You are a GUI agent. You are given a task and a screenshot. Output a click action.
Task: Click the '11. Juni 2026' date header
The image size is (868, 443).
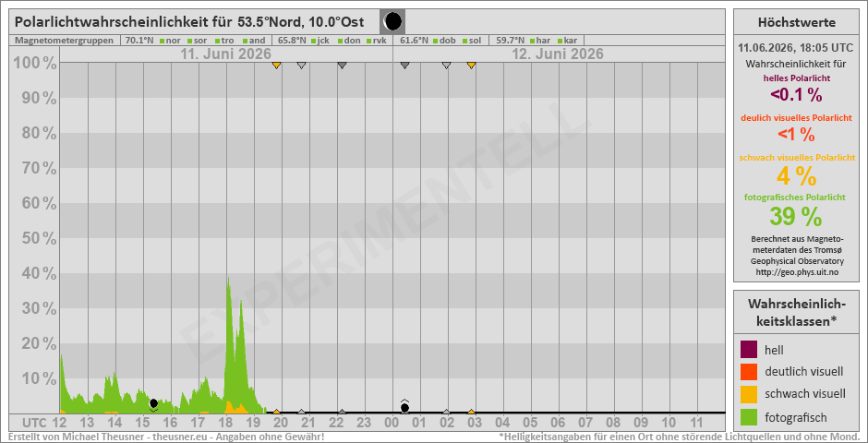point(226,54)
